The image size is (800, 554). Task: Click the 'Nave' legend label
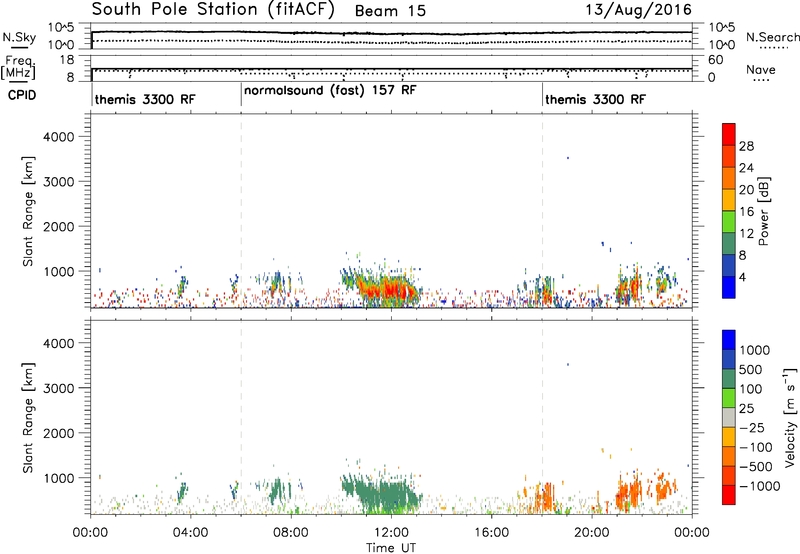(761, 69)
